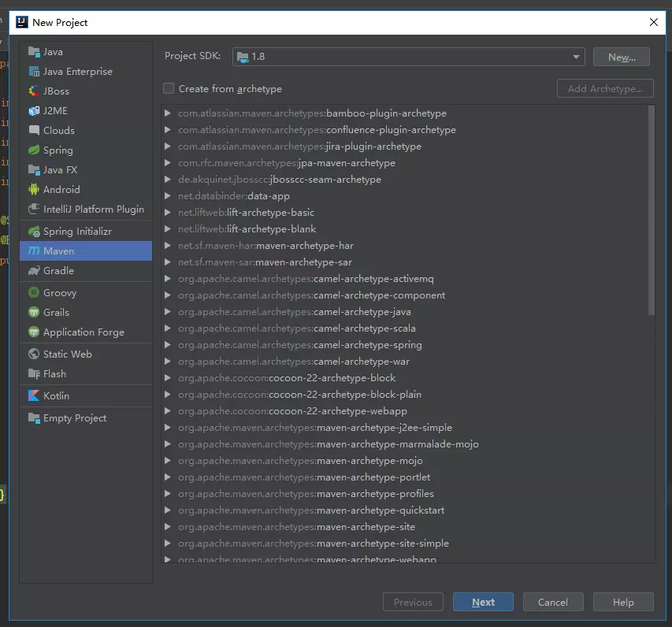Choose Kotlin in the project list
The width and height of the screenshot is (672, 627).
86,395
